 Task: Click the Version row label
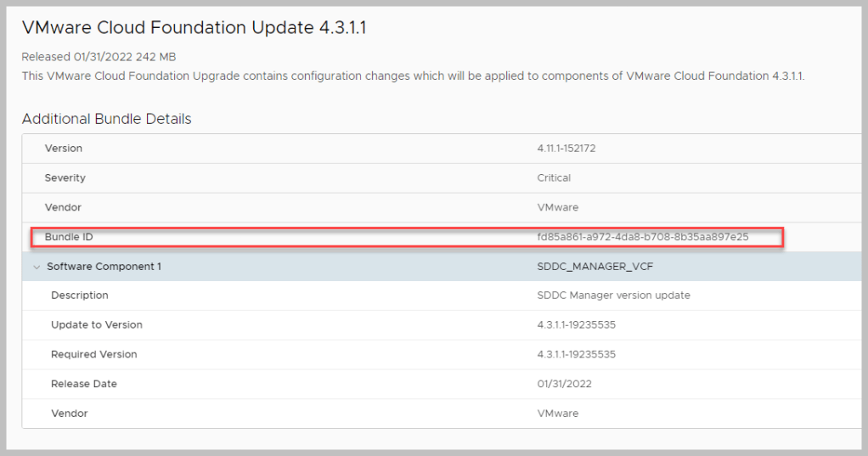pyautogui.click(x=64, y=149)
